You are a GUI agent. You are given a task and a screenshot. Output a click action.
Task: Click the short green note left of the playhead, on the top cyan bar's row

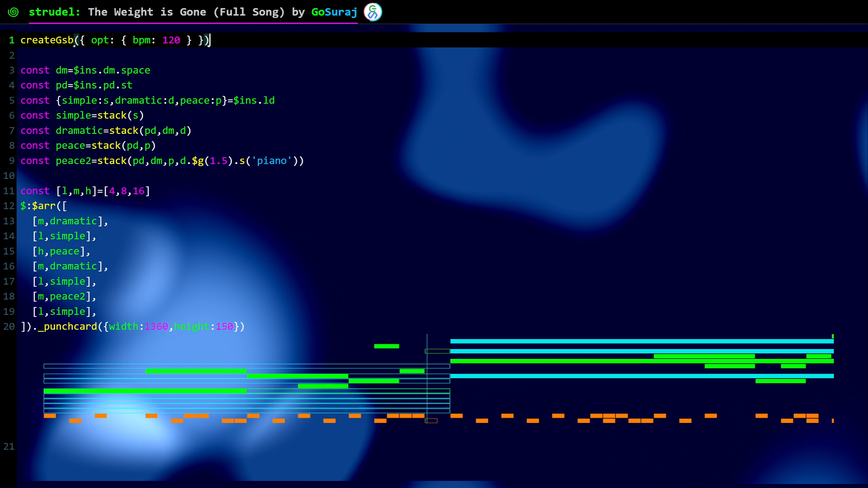(x=387, y=346)
